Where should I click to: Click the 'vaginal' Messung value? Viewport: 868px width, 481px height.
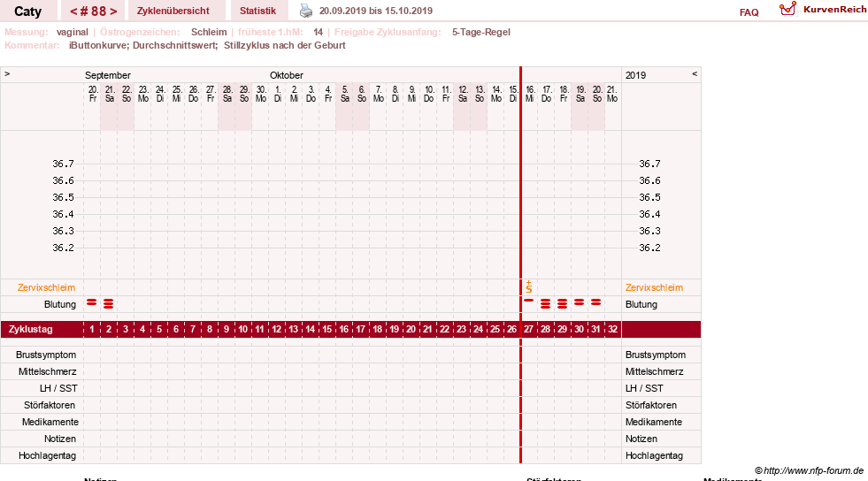72,32
